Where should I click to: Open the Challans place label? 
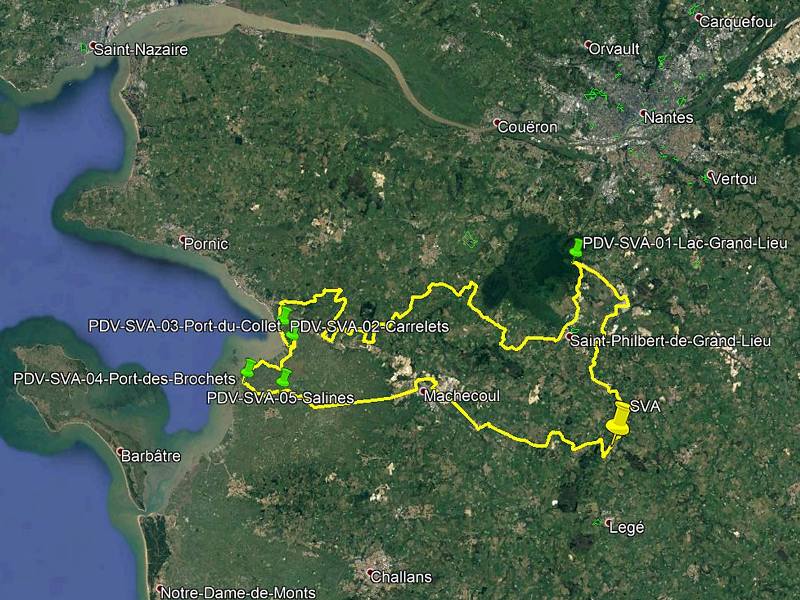401,577
